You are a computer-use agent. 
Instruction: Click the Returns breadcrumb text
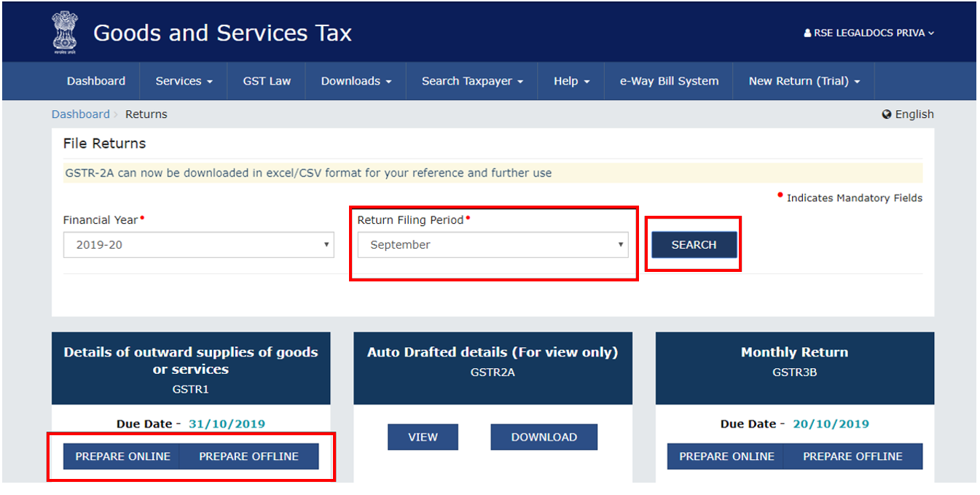146,114
